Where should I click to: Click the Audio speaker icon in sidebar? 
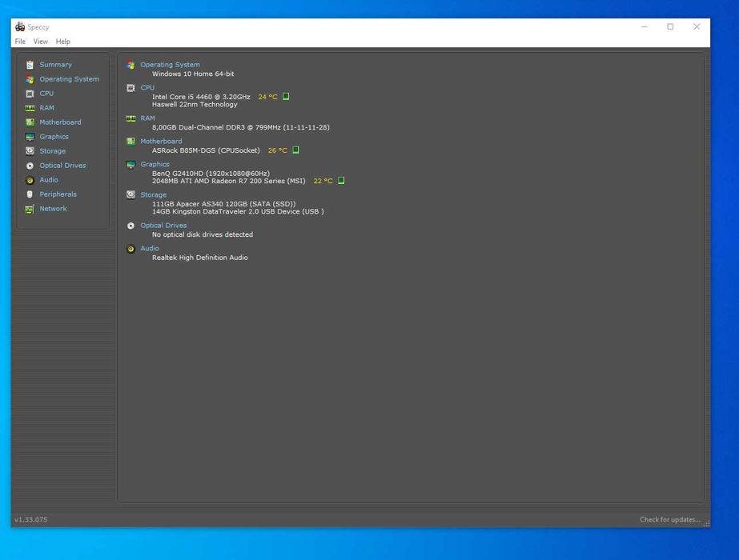coord(30,180)
